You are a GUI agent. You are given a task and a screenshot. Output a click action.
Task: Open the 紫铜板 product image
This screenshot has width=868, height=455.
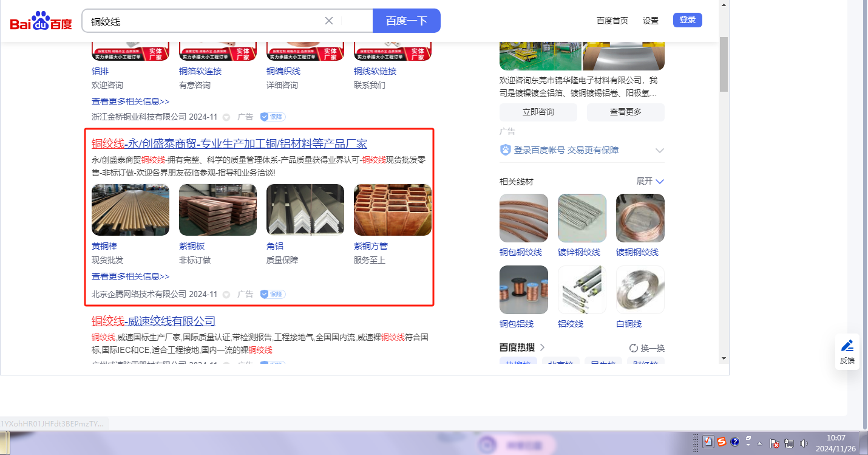218,210
